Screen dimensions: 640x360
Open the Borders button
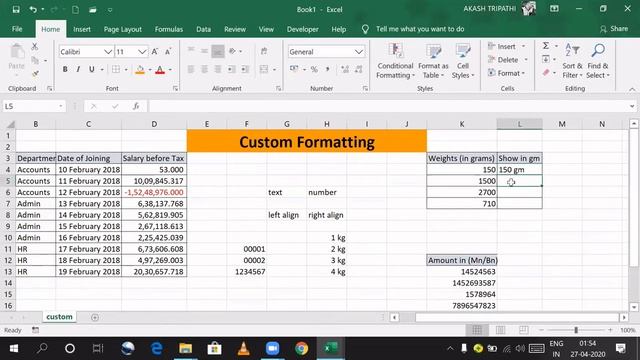pos(116,69)
